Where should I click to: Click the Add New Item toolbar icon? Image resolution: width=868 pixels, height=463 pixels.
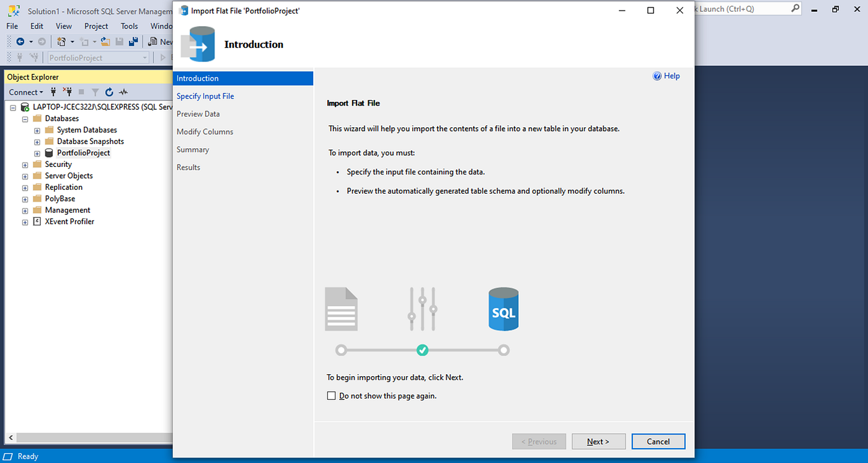pyautogui.click(x=84, y=42)
